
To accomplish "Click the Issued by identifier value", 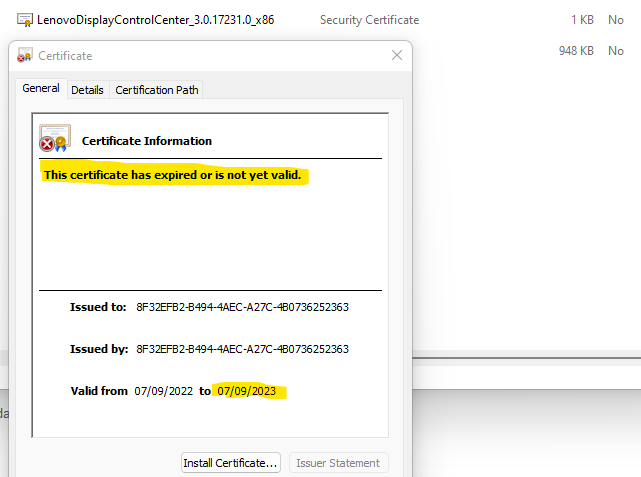I will pyautogui.click(x=242, y=349).
